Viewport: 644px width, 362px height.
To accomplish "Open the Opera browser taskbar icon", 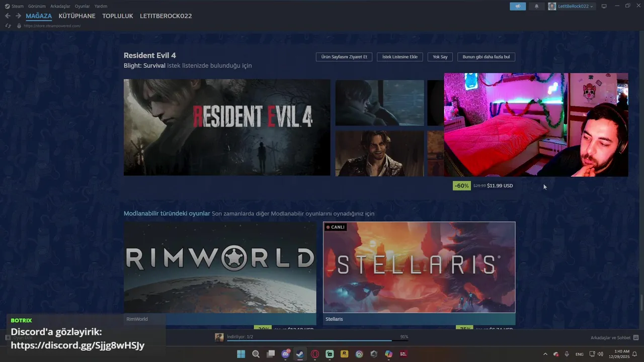I will tap(315, 354).
